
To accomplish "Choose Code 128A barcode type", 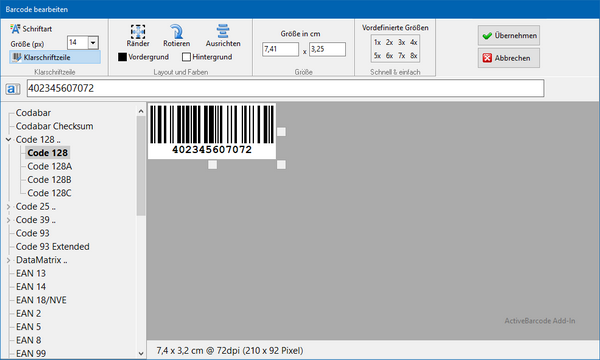I will pyautogui.click(x=50, y=166).
